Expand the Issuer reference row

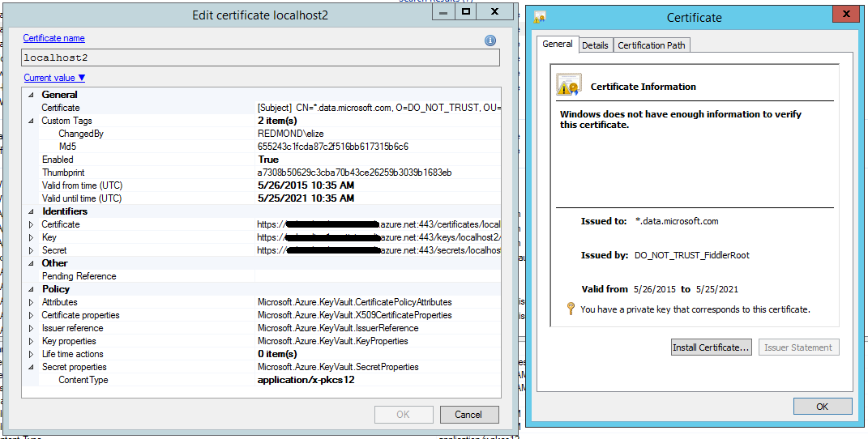pos(31,328)
